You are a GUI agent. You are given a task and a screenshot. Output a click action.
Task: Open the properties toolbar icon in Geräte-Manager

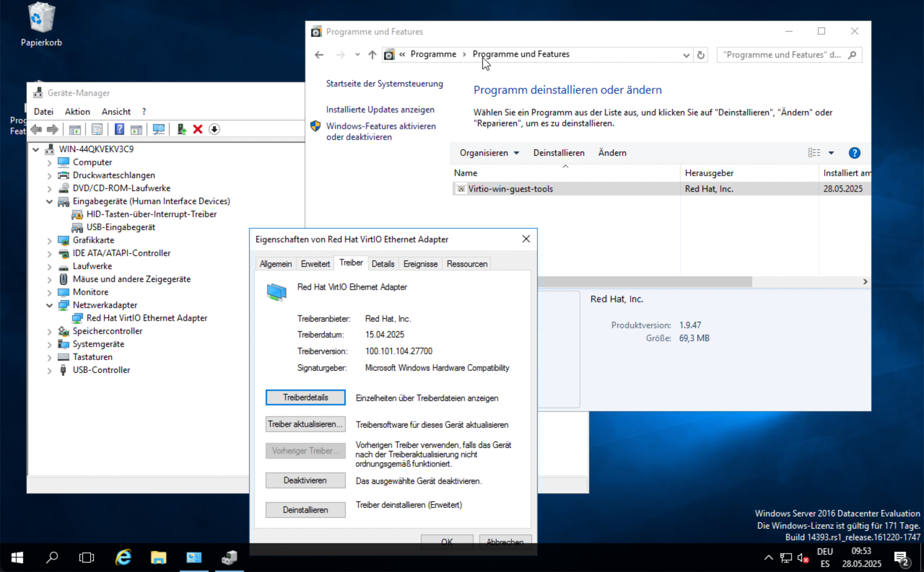tap(97, 129)
